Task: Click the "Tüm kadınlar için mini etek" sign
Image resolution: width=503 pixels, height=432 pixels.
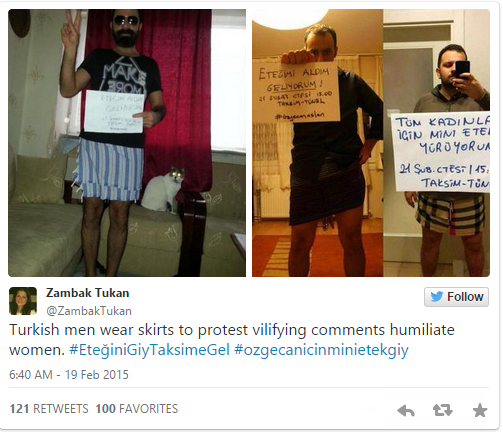Action: click(x=440, y=152)
